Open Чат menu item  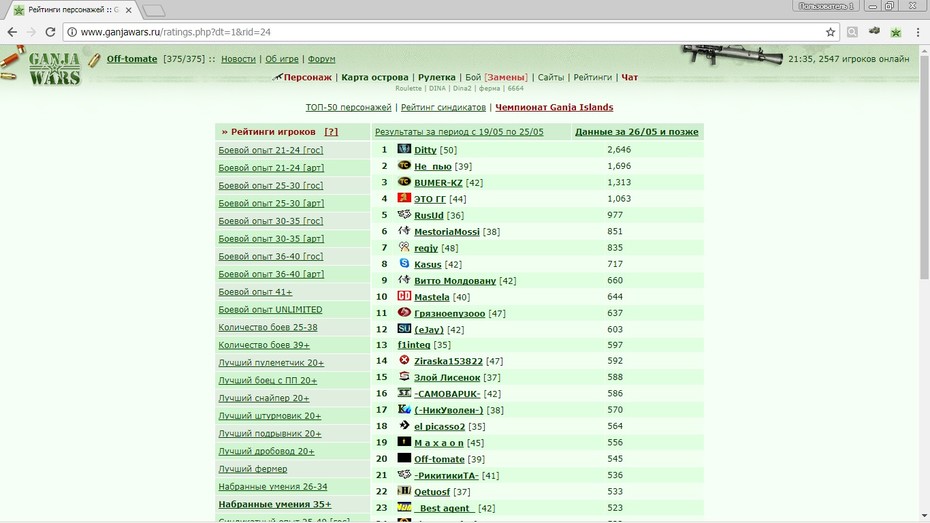629,77
